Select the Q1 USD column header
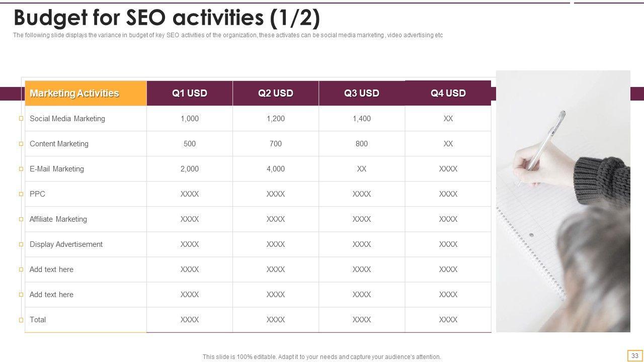644x362 pixels. [190, 94]
